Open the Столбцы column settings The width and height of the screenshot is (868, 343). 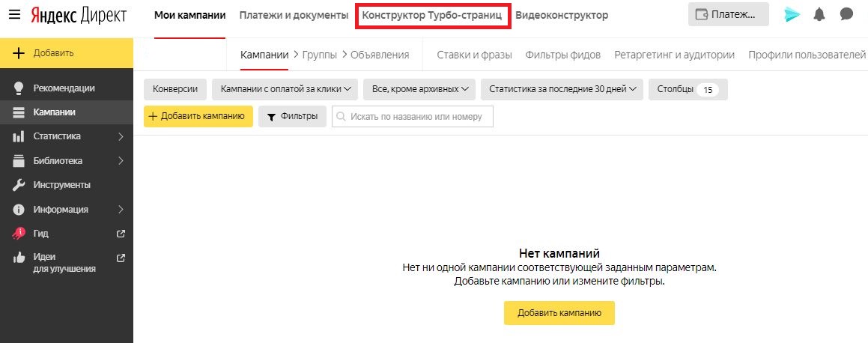688,89
